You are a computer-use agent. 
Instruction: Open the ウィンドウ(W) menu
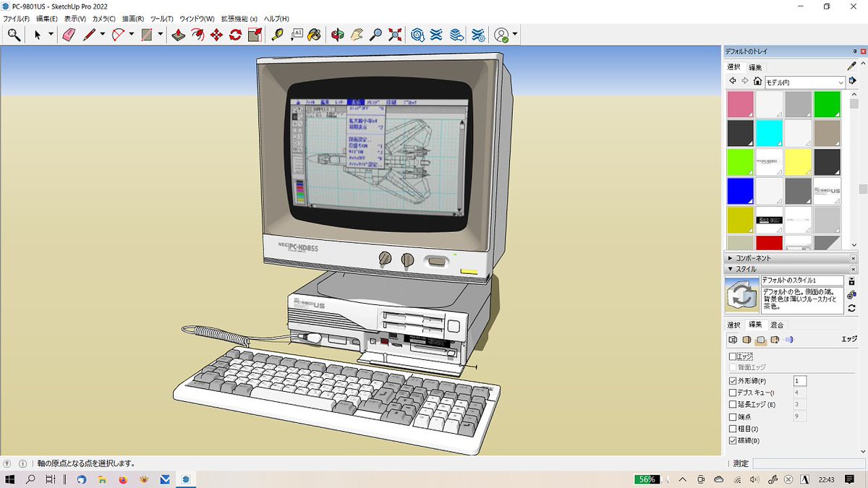point(197,19)
